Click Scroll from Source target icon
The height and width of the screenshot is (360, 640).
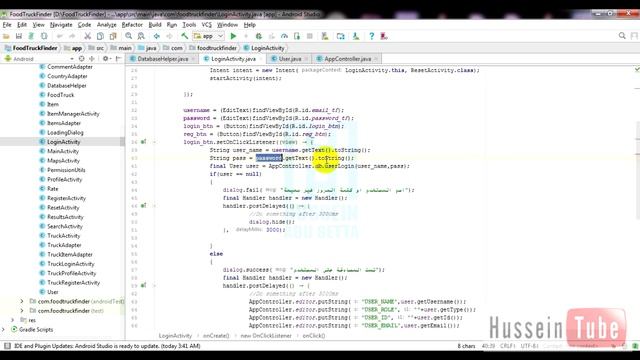[x=81, y=59]
